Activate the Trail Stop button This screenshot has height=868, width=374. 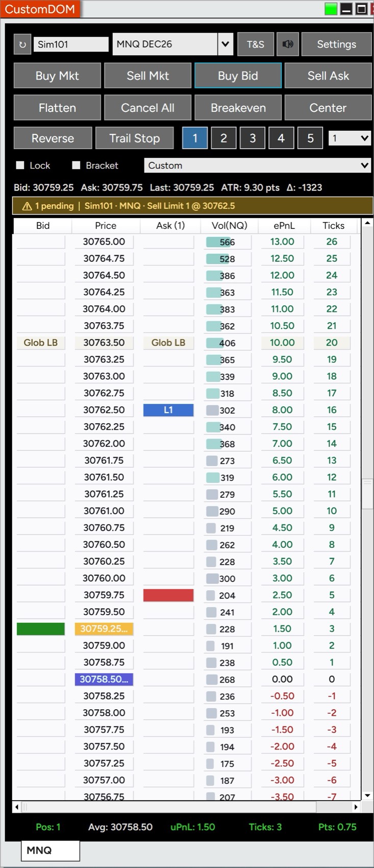pos(135,138)
